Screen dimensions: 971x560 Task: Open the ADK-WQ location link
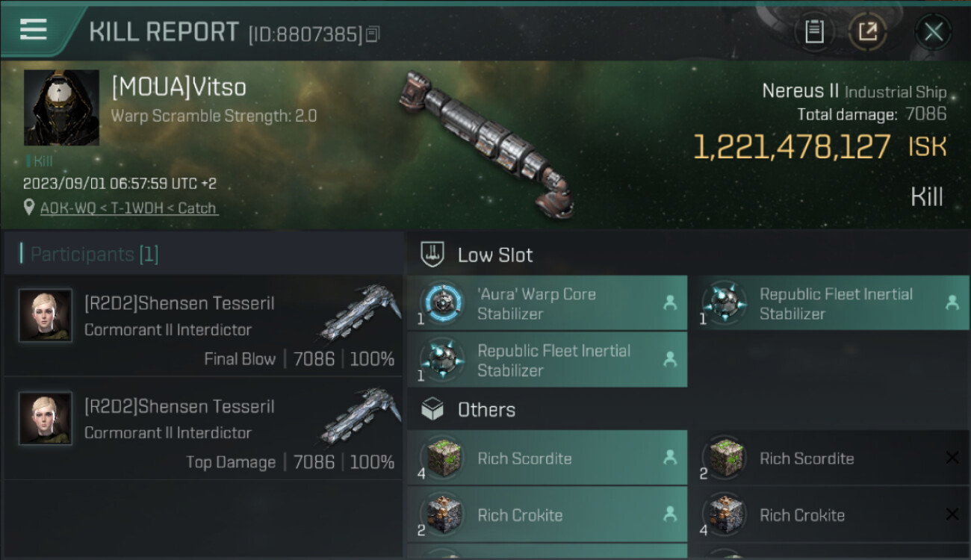coord(128,208)
